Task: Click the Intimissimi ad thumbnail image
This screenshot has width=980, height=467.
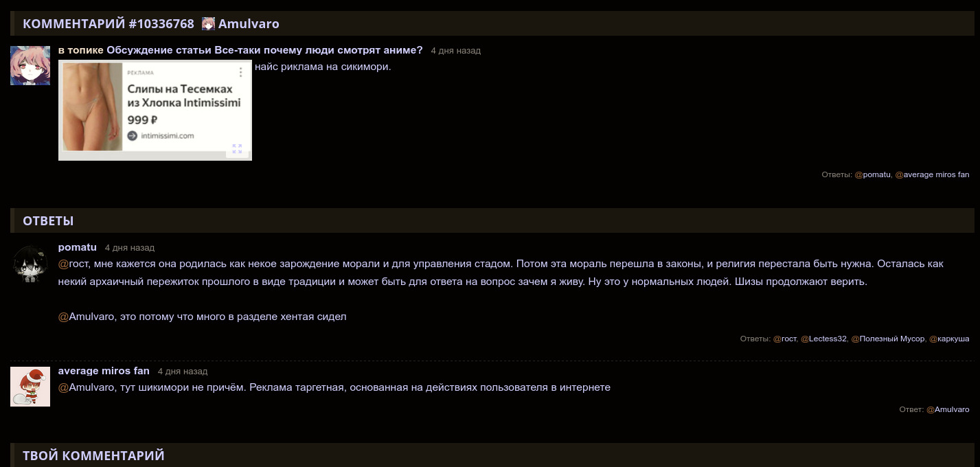Action: click(x=91, y=106)
